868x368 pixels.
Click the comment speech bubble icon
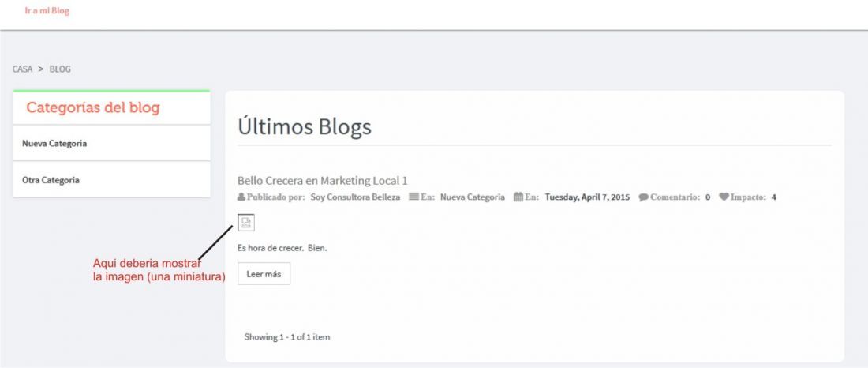point(643,197)
